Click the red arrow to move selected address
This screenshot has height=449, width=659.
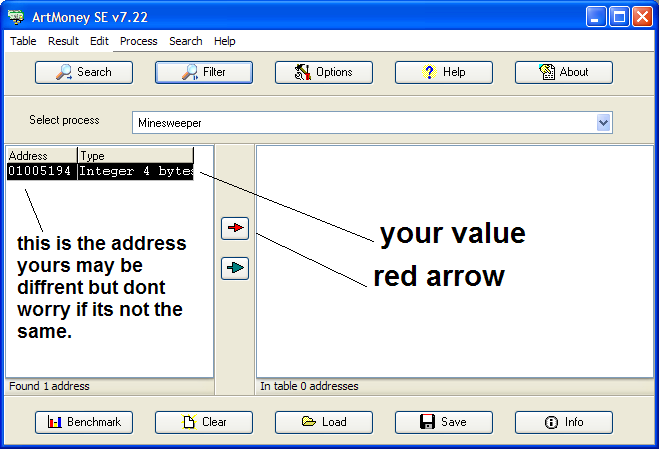click(x=235, y=228)
